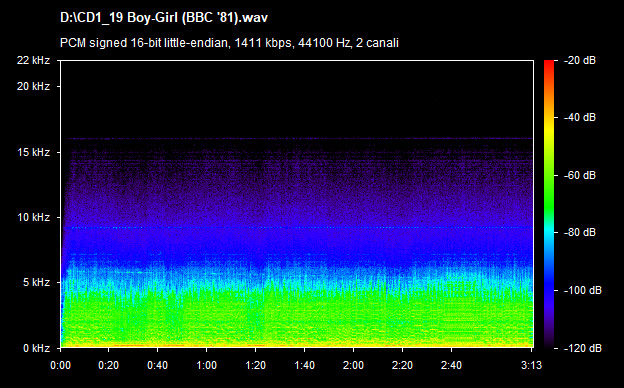The height and width of the screenshot is (388, 624).
Task: Click the 15 kHz frequency axis label
Action: pos(33,152)
